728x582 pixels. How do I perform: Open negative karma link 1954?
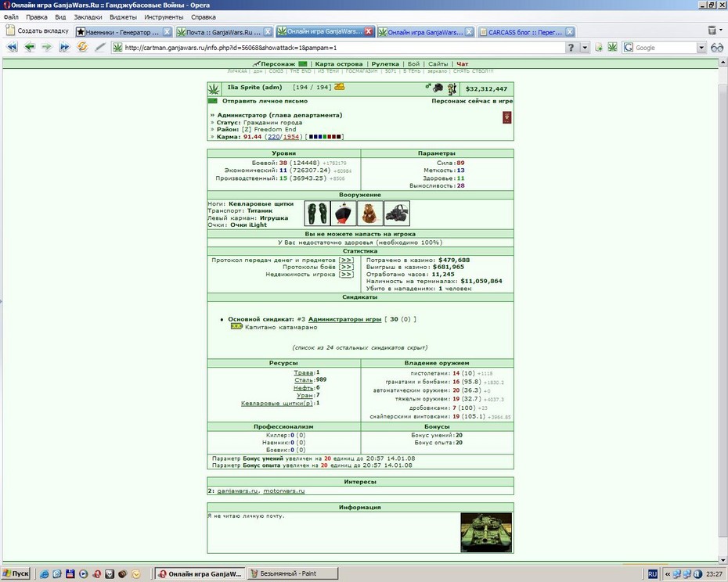pyautogui.click(x=291, y=137)
